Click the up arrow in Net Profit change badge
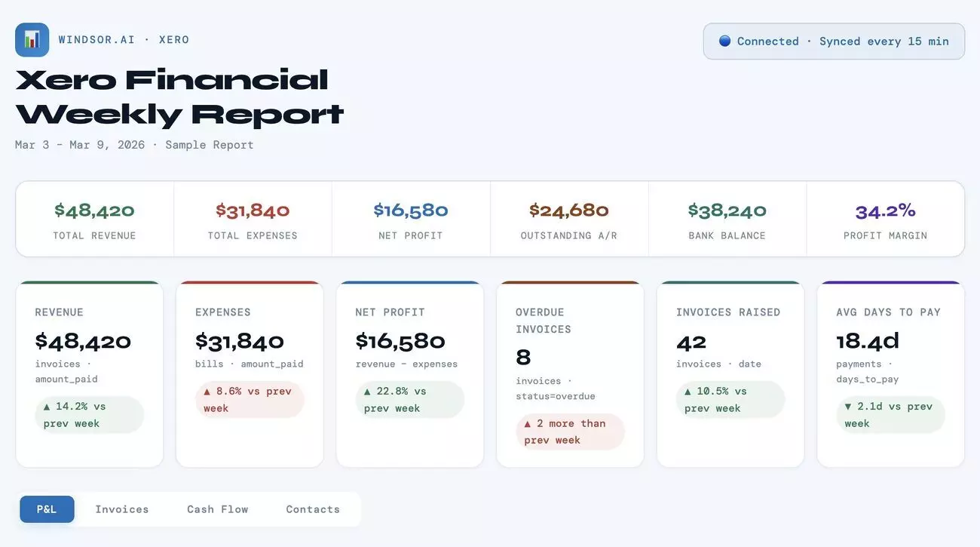The image size is (980, 547). 366,390
